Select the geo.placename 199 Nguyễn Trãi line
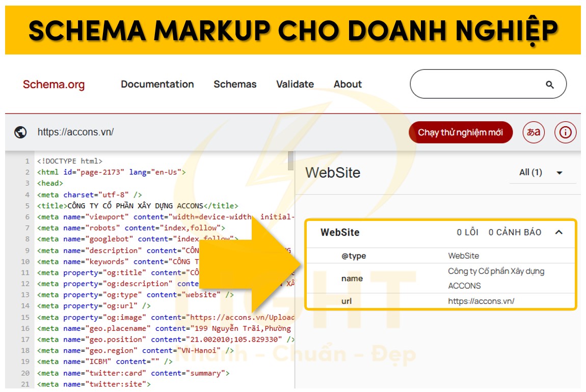 164,328
